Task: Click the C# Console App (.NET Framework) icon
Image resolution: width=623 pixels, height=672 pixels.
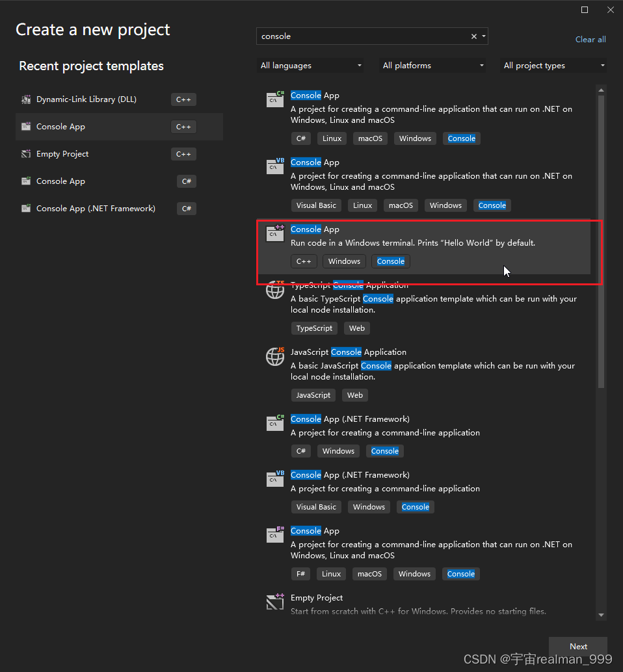Action: [275, 422]
